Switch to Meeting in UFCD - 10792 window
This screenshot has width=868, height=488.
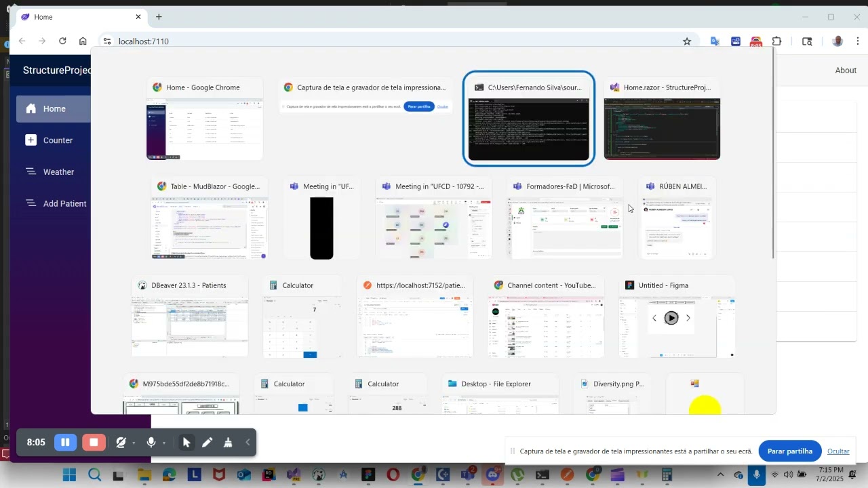tap(434, 218)
